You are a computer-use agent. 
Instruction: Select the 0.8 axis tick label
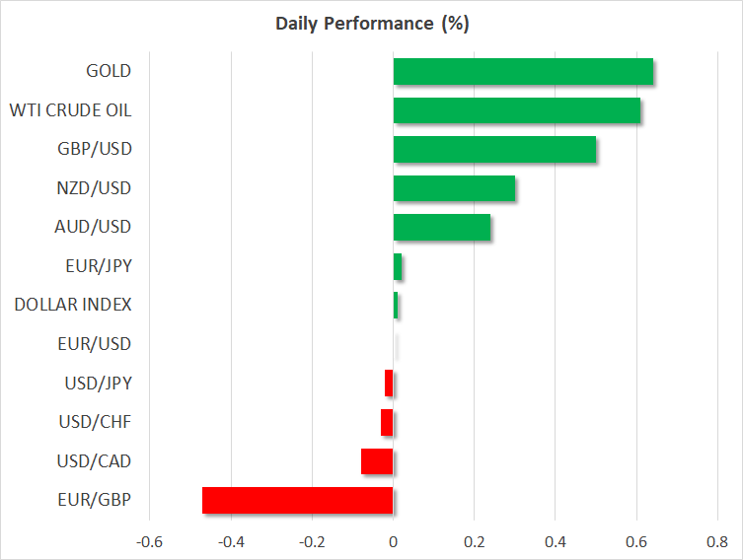[x=716, y=541]
